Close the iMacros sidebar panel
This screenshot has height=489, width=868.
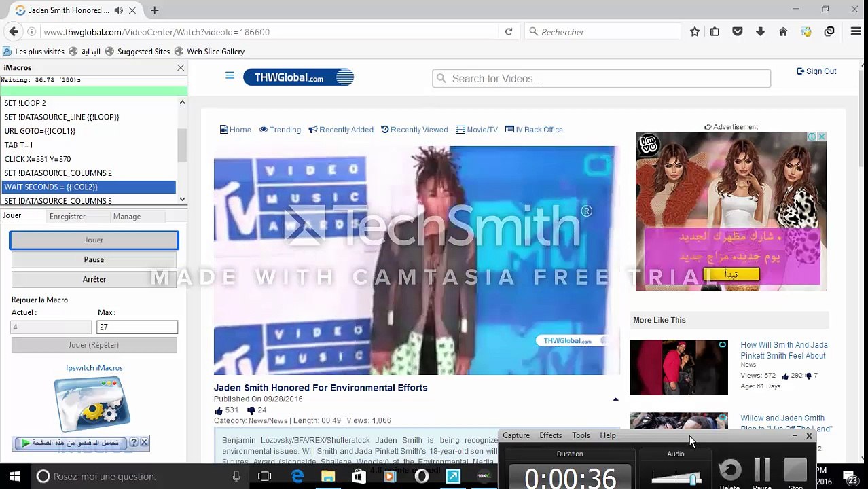tap(181, 67)
